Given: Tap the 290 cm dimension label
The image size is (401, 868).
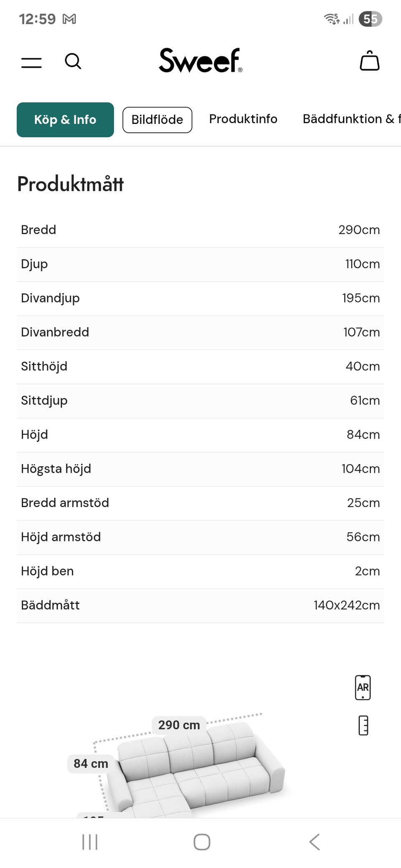Looking at the screenshot, I should [x=179, y=725].
